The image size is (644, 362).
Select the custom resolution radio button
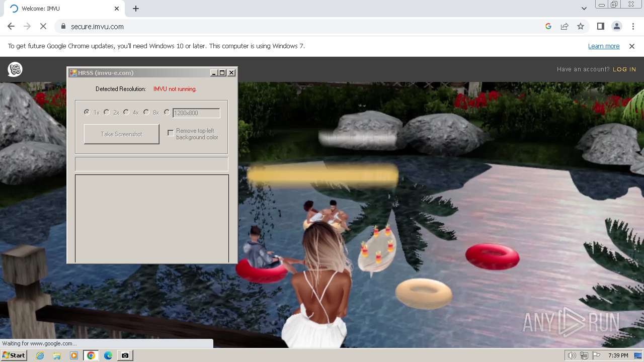[x=167, y=113]
